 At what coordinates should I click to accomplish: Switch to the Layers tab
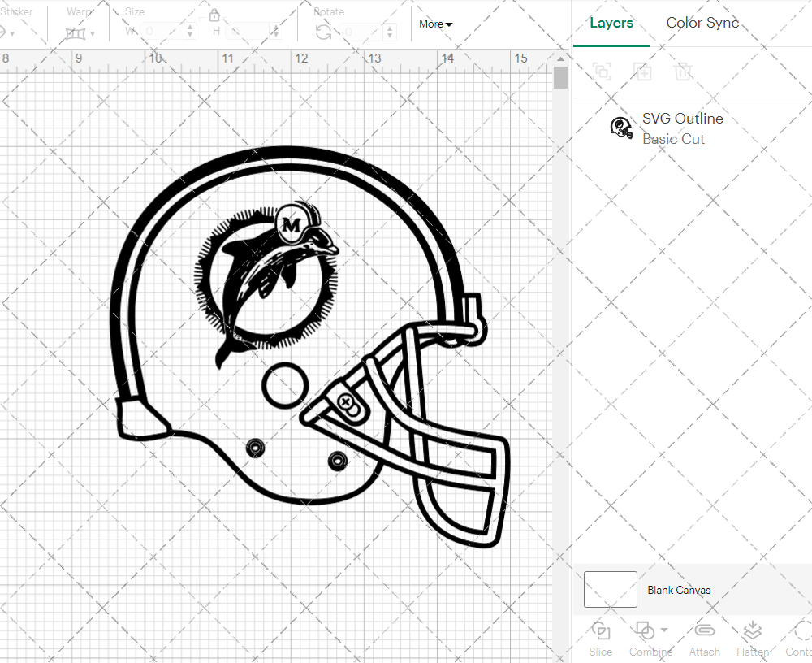click(x=611, y=24)
